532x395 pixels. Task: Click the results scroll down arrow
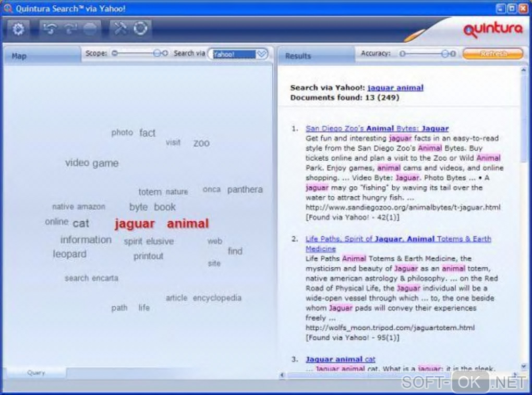[x=524, y=367]
